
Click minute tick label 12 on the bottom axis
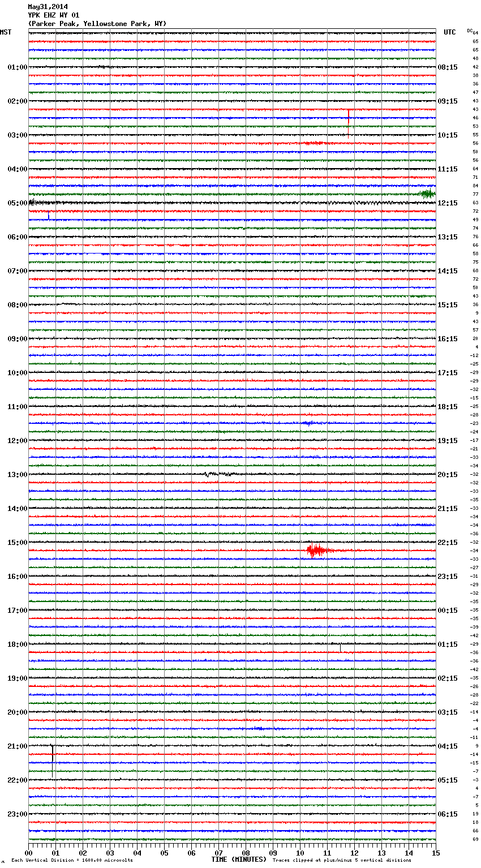click(355, 853)
